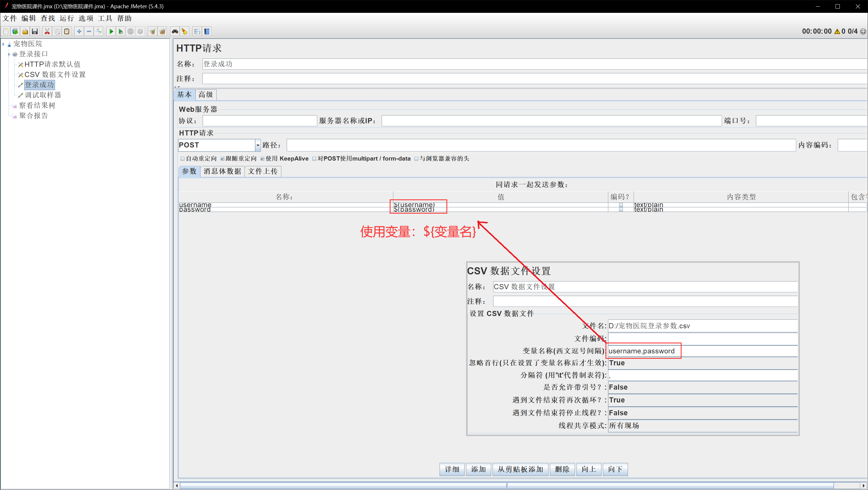Open the POST method dropdown arrow

[258, 145]
